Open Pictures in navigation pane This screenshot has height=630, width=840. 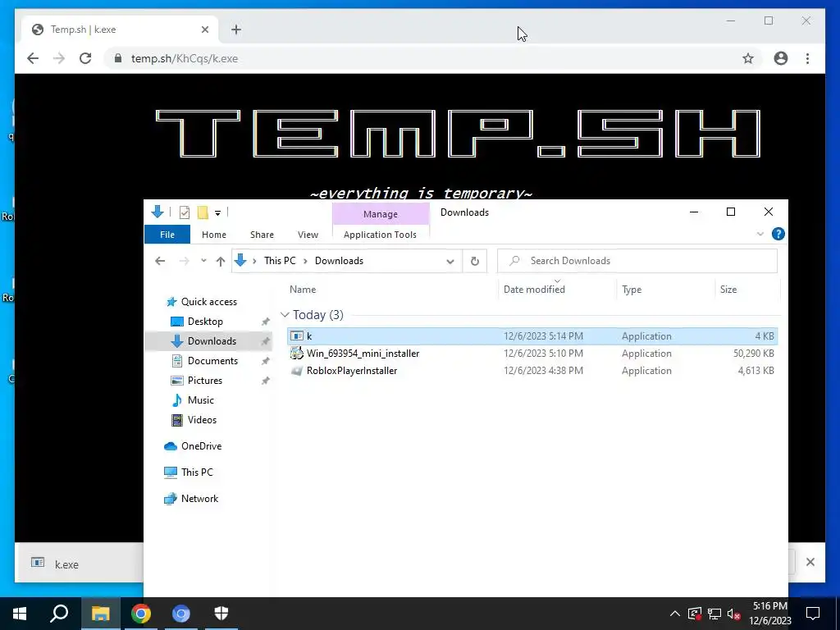(x=204, y=381)
